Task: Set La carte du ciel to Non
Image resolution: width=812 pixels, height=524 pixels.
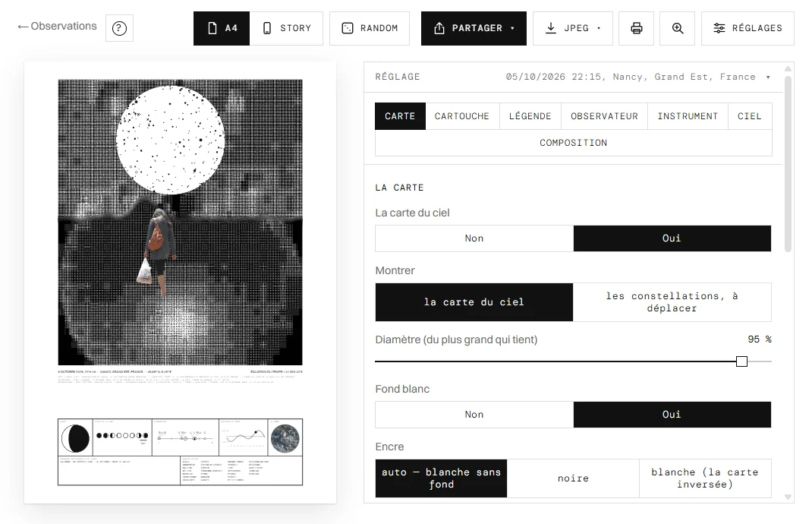Action: click(x=474, y=238)
